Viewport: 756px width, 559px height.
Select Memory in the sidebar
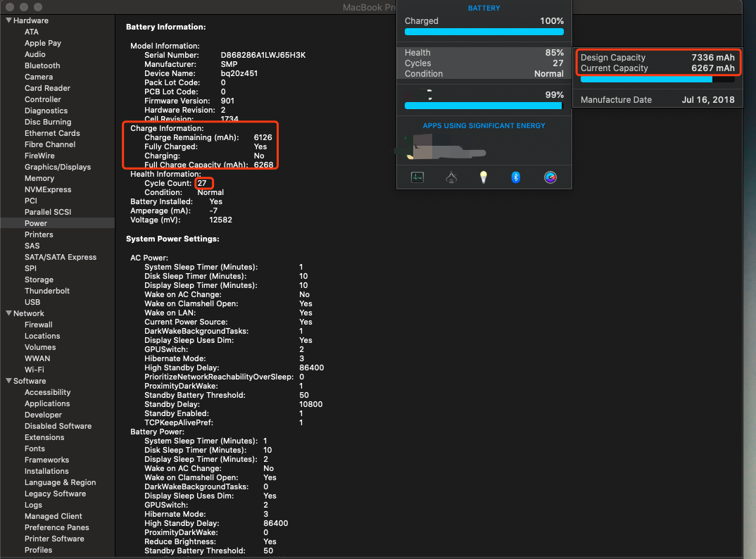point(39,178)
